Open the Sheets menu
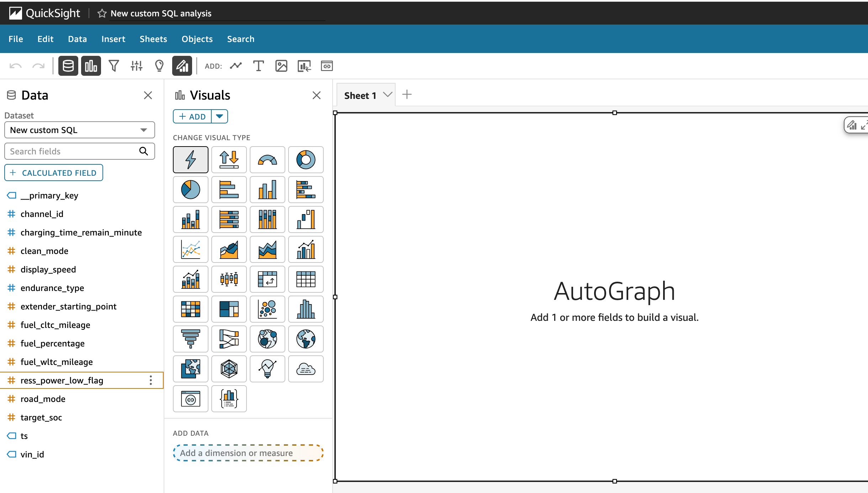The image size is (868, 493). 153,39
